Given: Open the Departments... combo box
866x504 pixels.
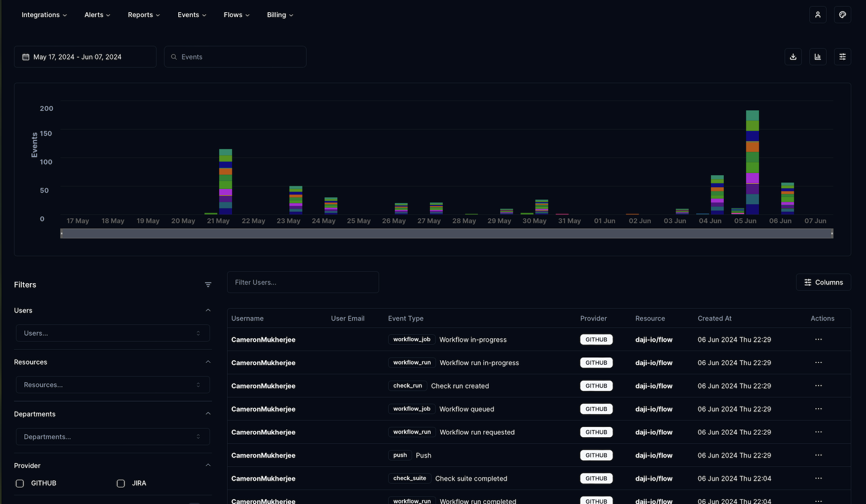Looking at the screenshot, I should [113, 437].
